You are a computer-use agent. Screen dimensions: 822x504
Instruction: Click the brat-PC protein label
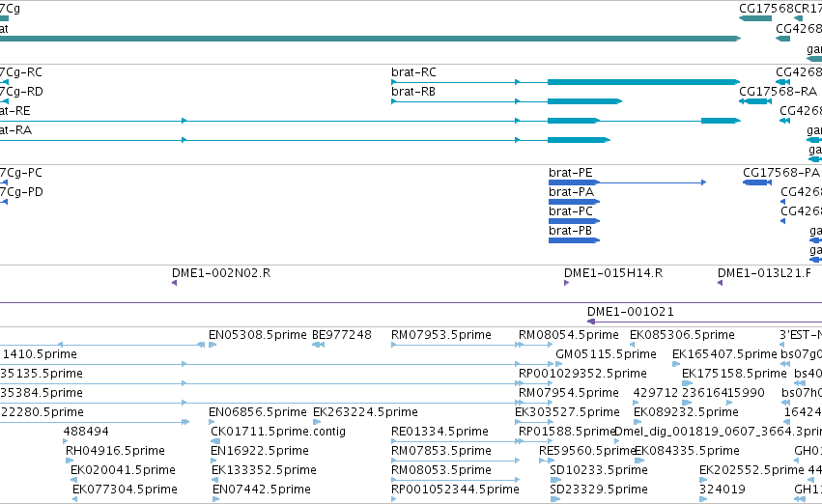click(570, 211)
